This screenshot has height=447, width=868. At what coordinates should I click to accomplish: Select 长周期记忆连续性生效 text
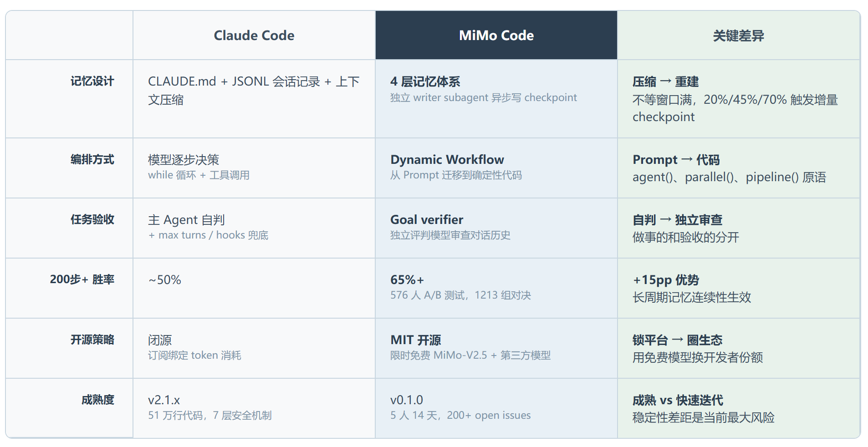coord(691,297)
